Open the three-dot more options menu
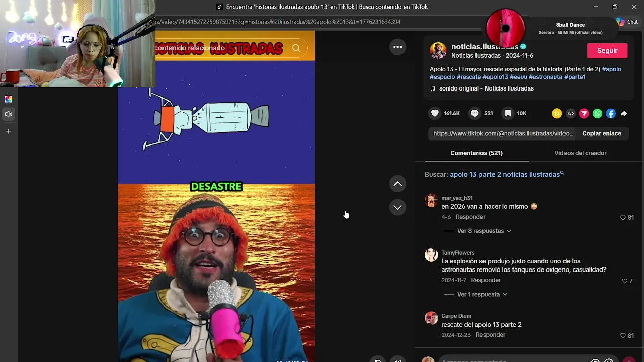The height and width of the screenshot is (362, 644). pos(397,47)
